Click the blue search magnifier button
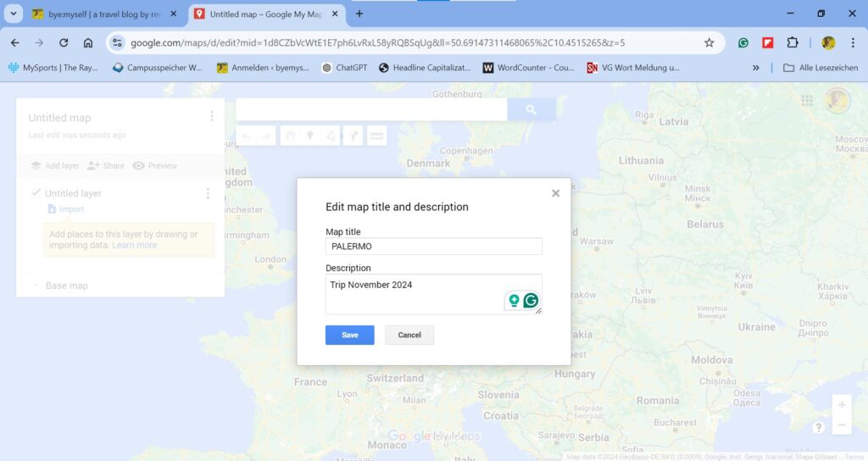The height and width of the screenshot is (461, 868). click(531, 109)
